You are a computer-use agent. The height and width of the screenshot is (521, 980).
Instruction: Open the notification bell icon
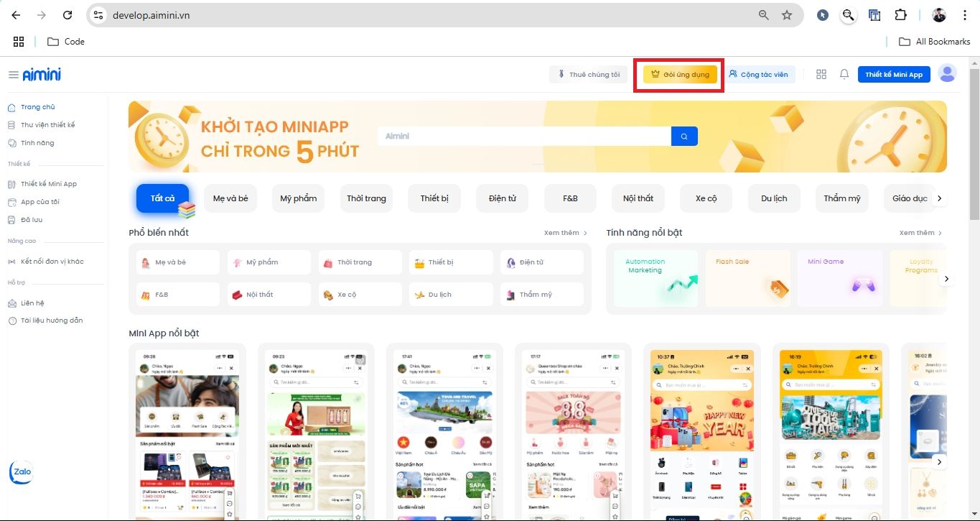tap(844, 74)
